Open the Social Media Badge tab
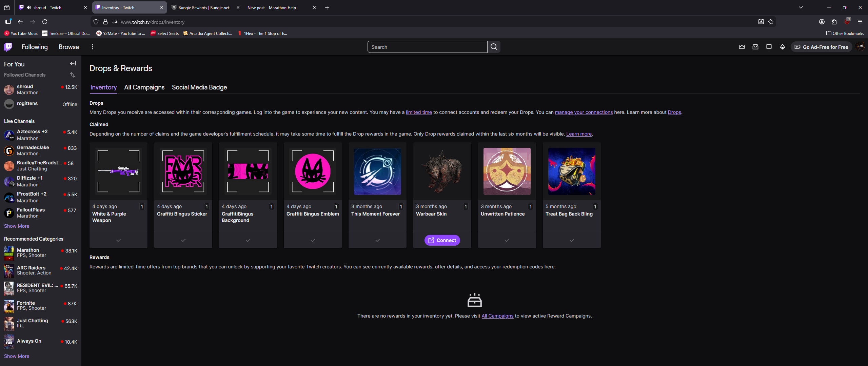868x366 pixels. (199, 87)
